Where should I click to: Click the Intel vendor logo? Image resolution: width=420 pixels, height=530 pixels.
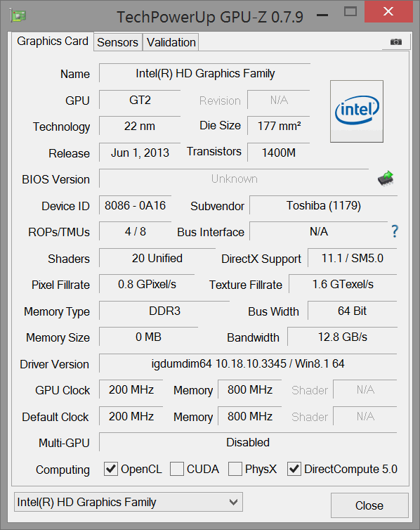tap(357, 111)
